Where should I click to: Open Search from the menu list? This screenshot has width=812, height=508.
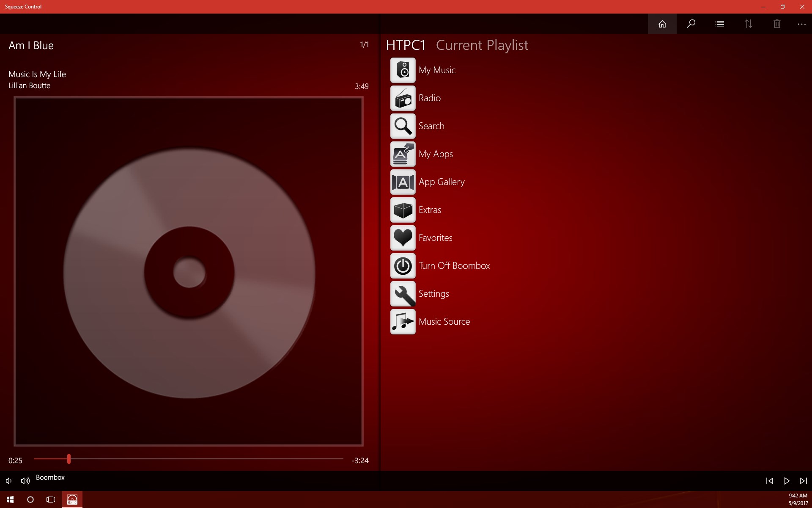click(431, 126)
